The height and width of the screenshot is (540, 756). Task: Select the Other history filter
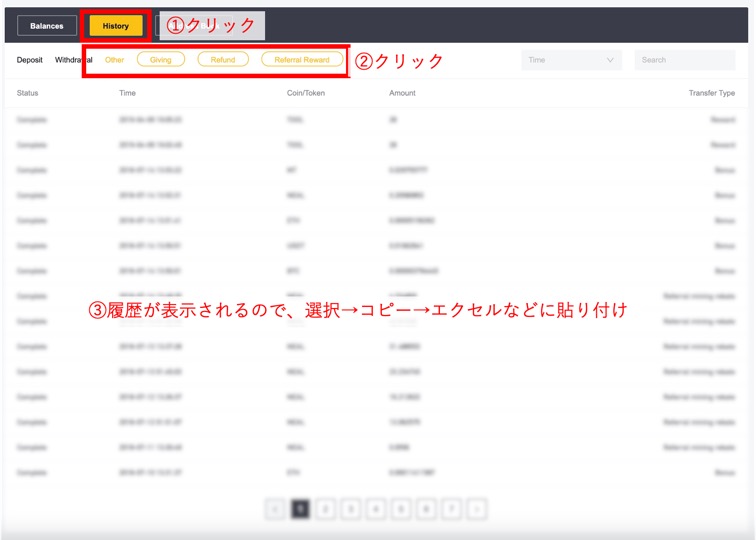pyautogui.click(x=114, y=60)
